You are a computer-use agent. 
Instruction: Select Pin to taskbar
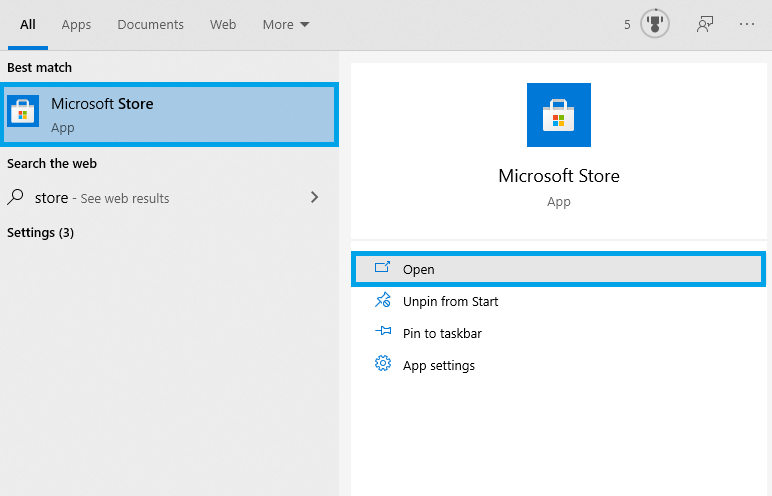(x=442, y=333)
